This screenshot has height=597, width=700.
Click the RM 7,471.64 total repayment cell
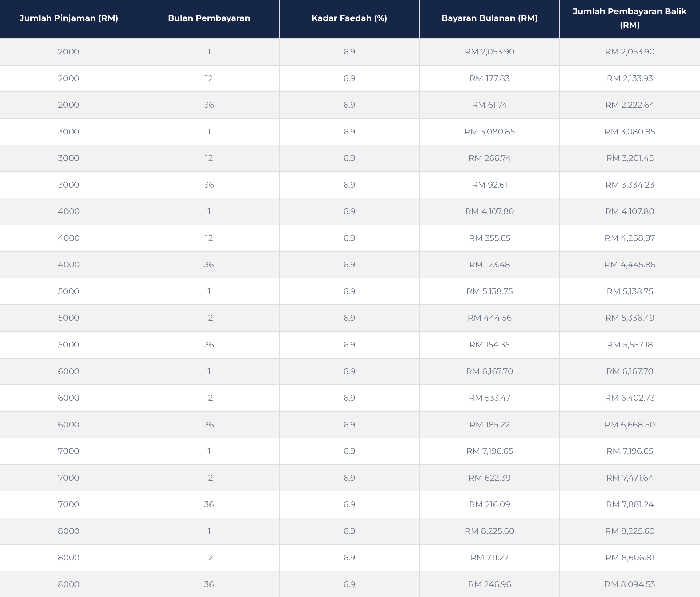(x=630, y=478)
